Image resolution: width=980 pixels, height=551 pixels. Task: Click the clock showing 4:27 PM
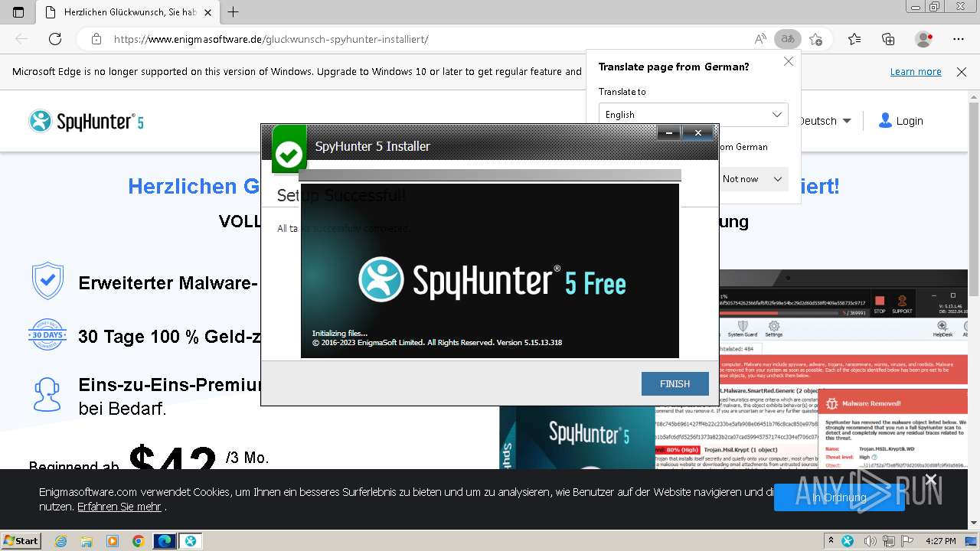pyautogui.click(x=940, y=541)
